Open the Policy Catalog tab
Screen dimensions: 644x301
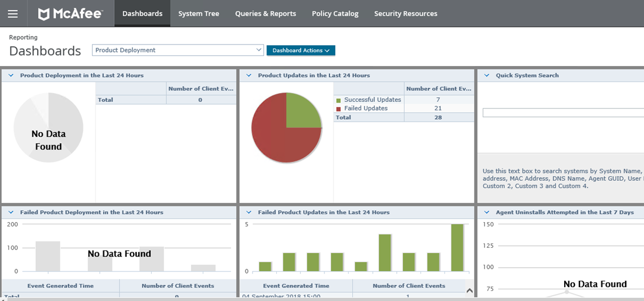[x=335, y=13]
